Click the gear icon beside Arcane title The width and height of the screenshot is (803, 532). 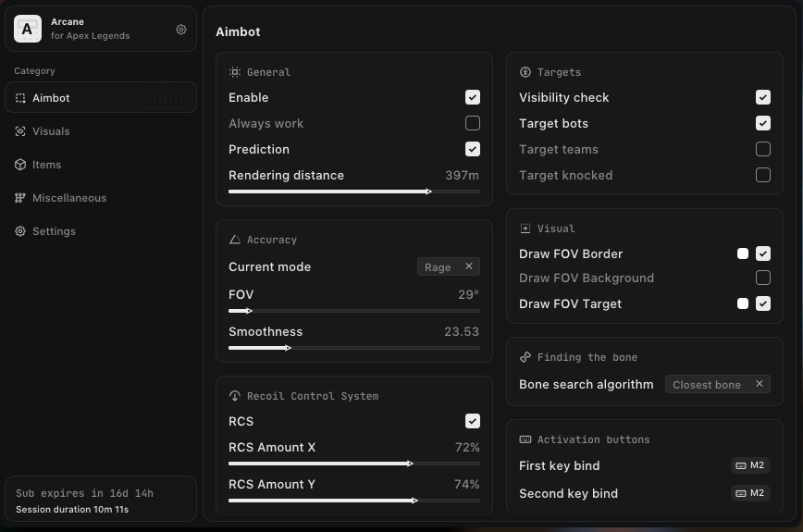pos(181,30)
